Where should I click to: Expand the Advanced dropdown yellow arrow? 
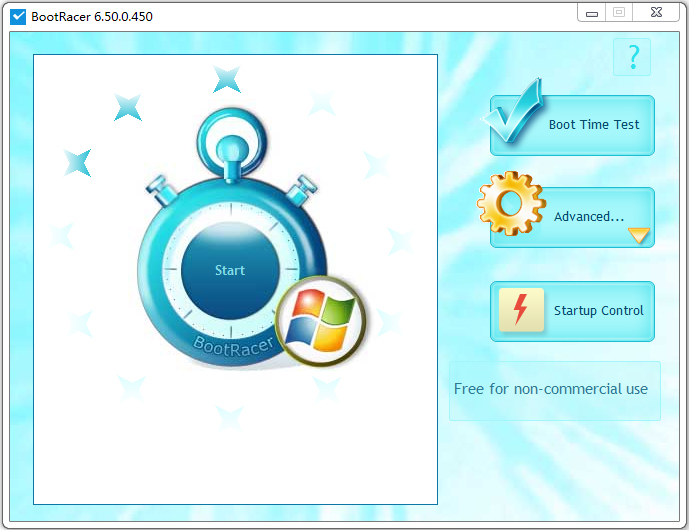click(639, 235)
